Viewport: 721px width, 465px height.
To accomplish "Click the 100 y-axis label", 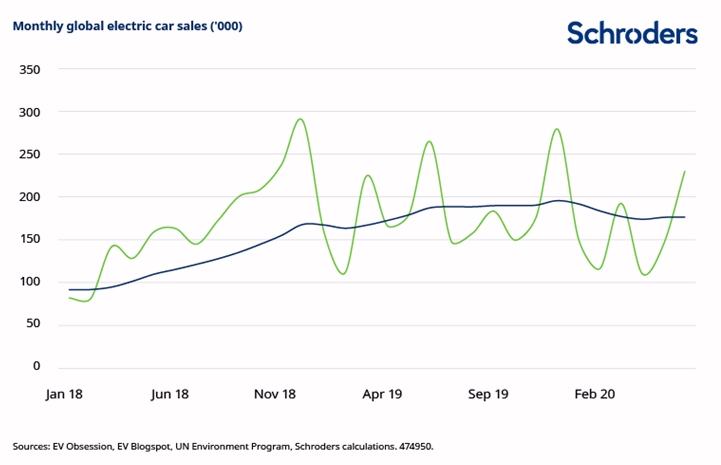I will tap(29, 281).
